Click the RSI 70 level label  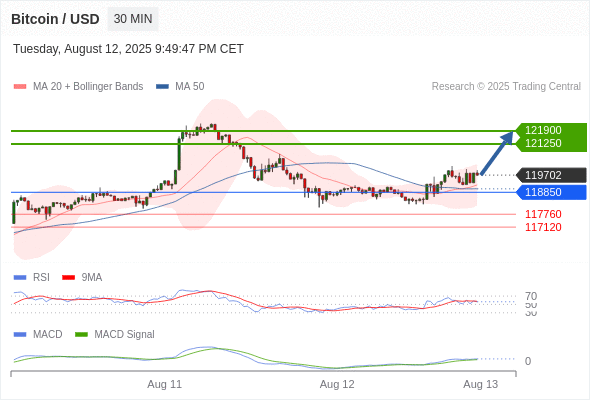tap(531, 296)
